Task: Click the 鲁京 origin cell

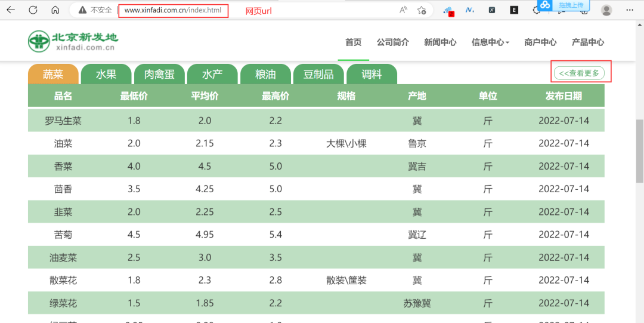Action: pyautogui.click(x=417, y=144)
